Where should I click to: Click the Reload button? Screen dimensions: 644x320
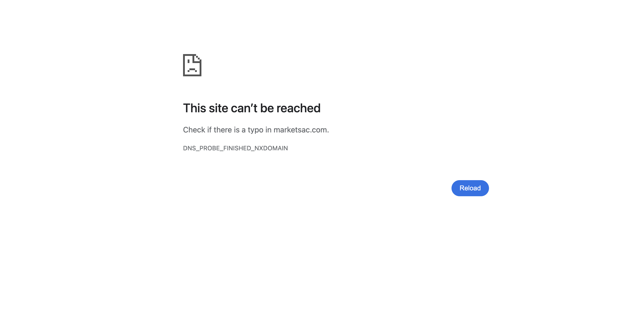pos(470,188)
